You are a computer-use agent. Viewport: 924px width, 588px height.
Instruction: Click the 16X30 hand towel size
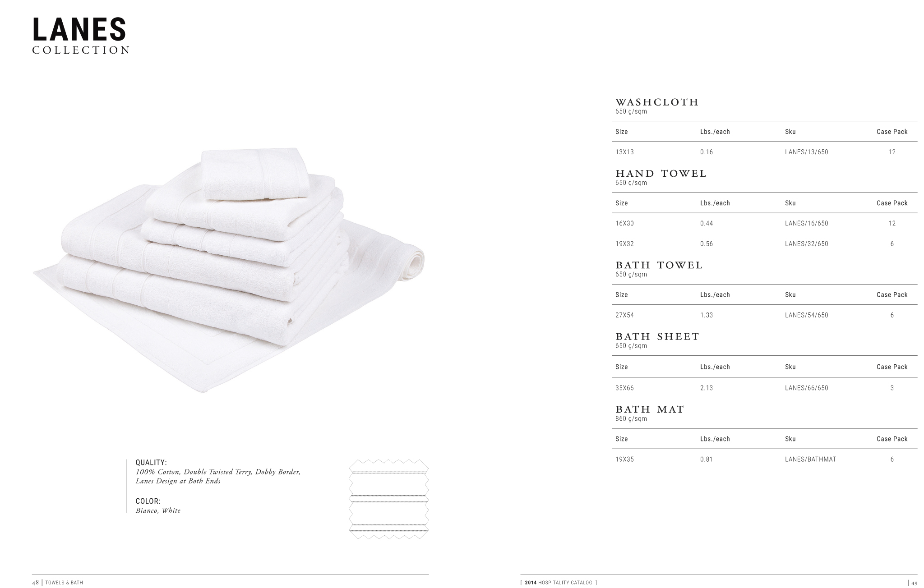(x=624, y=223)
